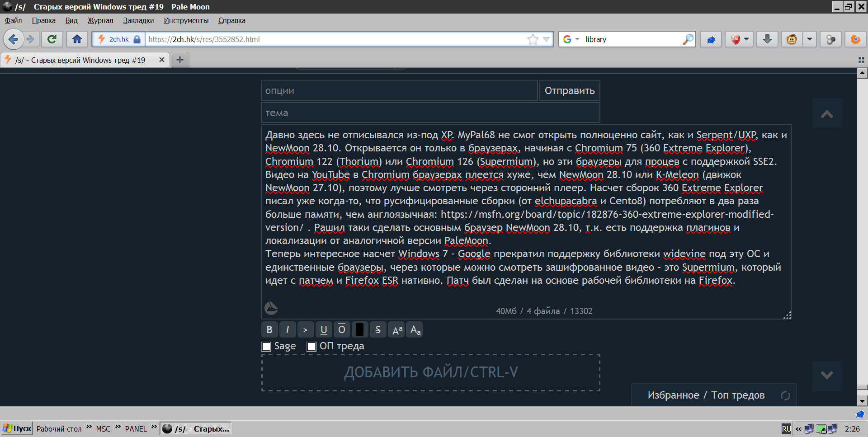Go back to the previous page
The image size is (868, 437).
13,39
